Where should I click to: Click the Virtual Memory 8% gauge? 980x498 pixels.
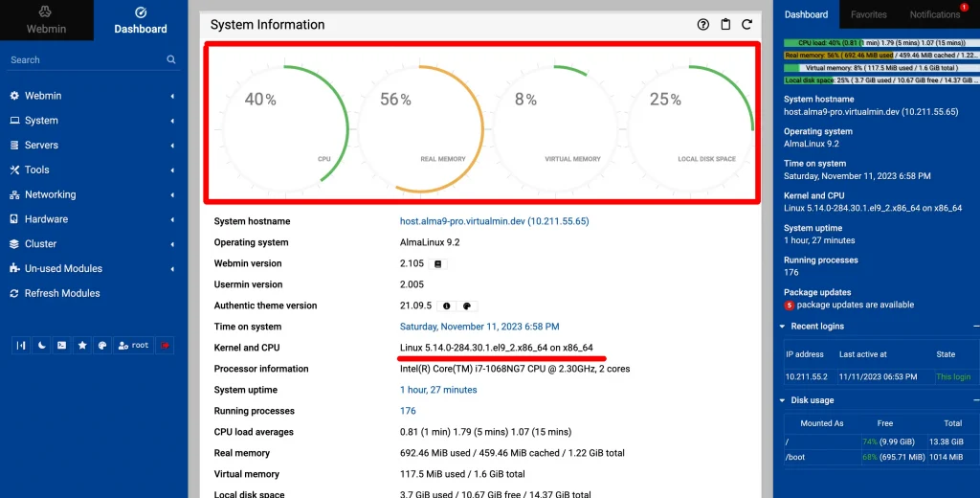coord(555,128)
